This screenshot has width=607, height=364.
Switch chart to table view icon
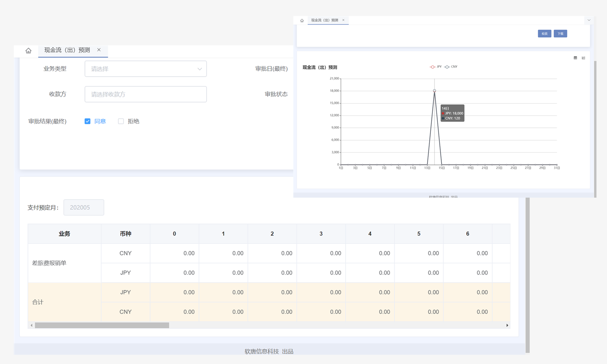[x=575, y=58]
